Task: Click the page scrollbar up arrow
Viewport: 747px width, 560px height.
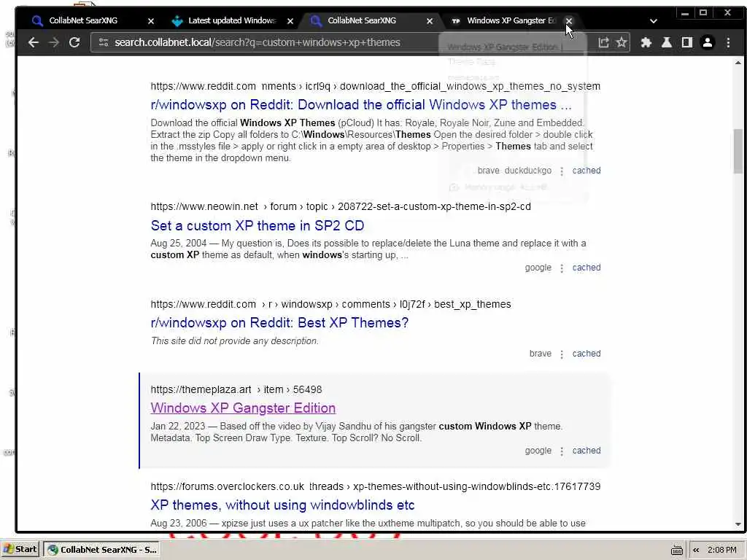Action: point(738,63)
